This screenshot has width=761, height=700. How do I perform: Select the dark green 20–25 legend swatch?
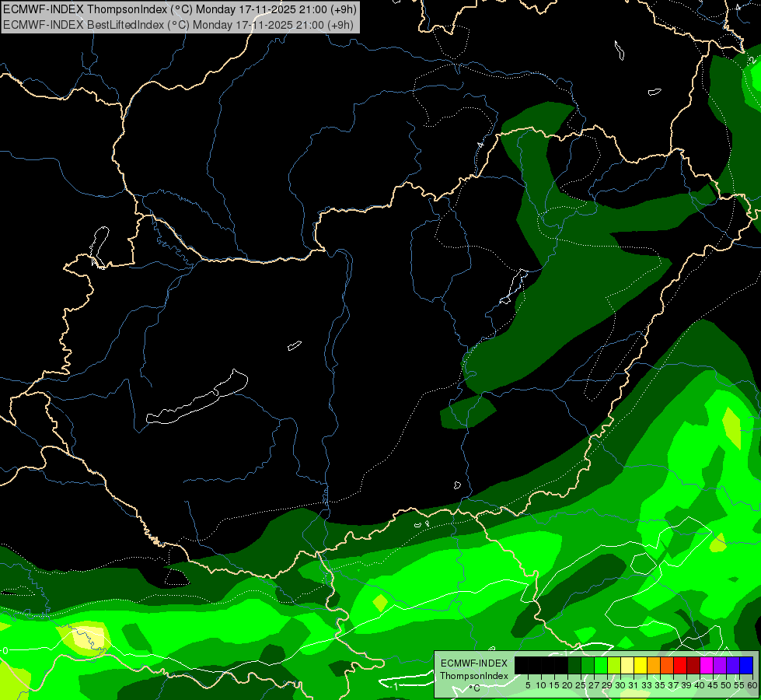click(x=574, y=666)
